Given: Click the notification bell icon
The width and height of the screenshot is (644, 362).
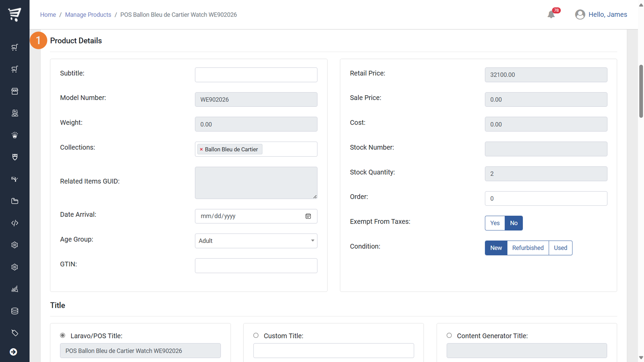Looking at the screenshot, I should (551, 14).
